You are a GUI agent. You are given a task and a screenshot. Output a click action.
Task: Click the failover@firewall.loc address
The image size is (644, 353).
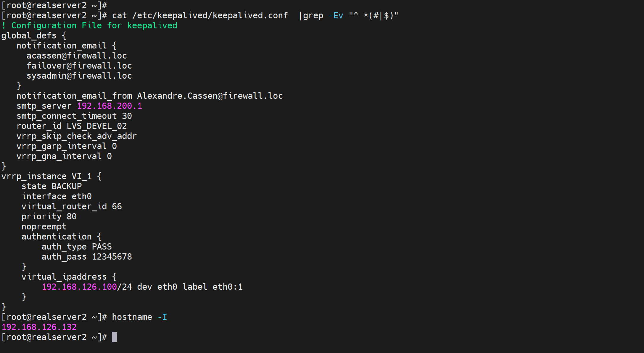point(79,66)
